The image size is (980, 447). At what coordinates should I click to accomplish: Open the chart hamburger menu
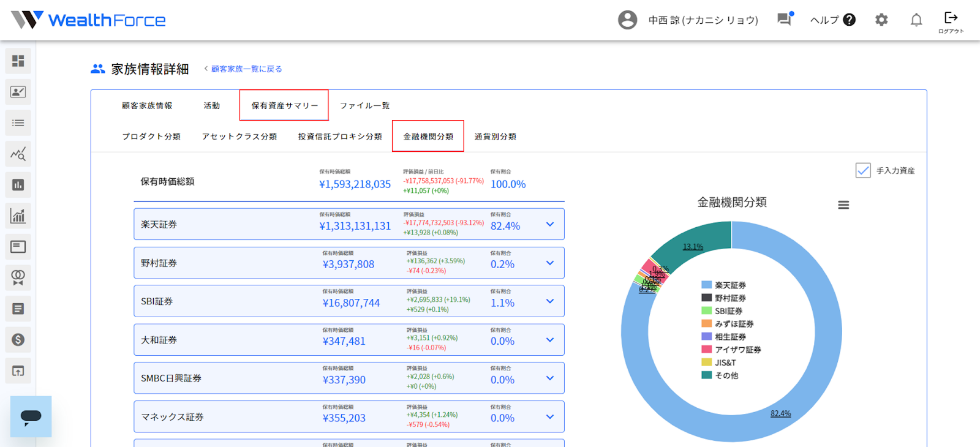click(x=843, y=205)
